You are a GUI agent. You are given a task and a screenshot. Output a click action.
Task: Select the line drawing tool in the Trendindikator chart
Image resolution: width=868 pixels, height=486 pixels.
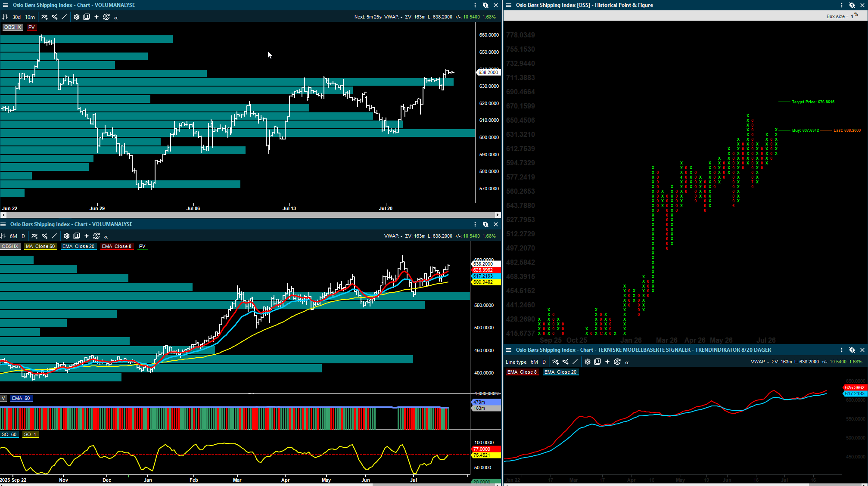575,362
